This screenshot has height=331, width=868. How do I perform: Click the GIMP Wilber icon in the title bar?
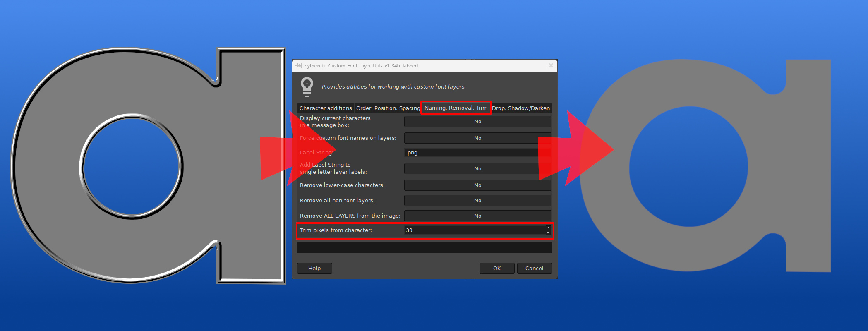click(299, 65)
